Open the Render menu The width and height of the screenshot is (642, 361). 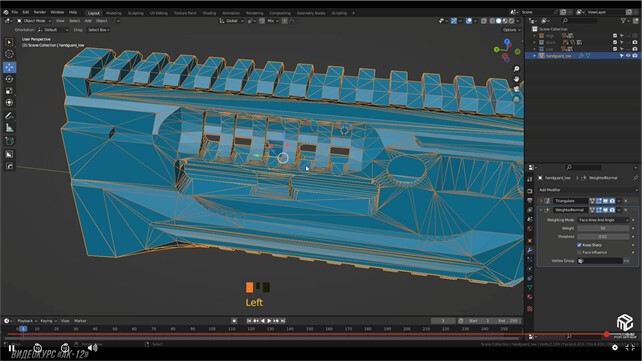[40, 12]
